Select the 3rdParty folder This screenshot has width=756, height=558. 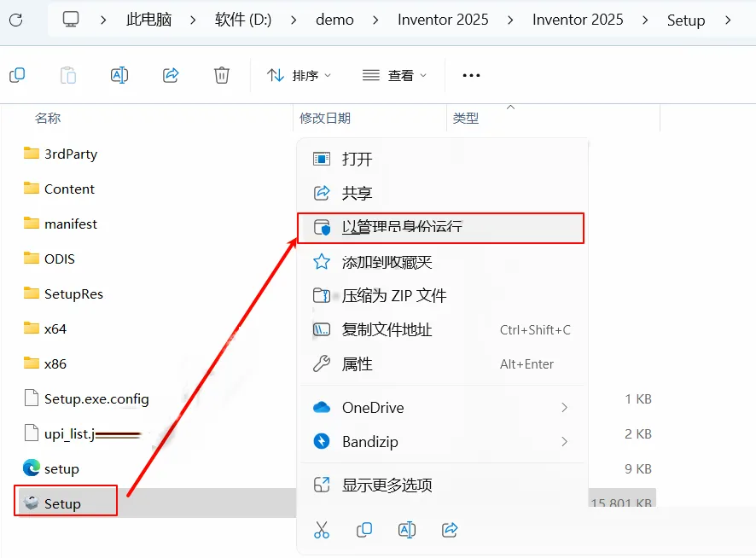pos(61,154)
